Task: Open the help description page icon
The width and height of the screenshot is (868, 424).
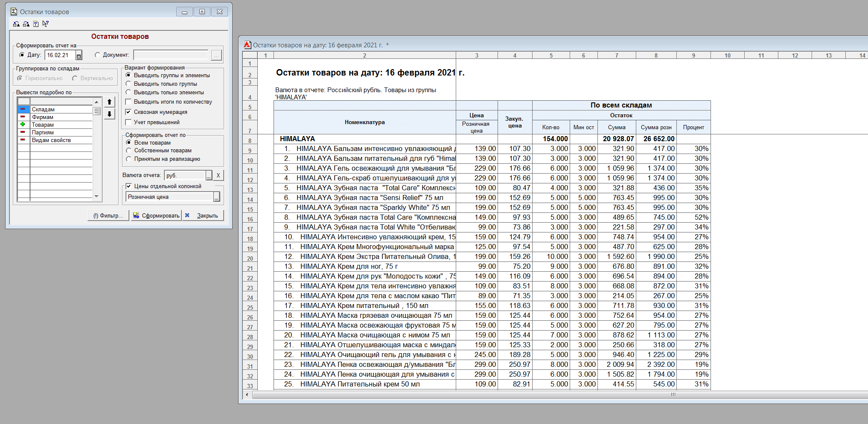Action: pyautogui.click(x=36, y=24)
